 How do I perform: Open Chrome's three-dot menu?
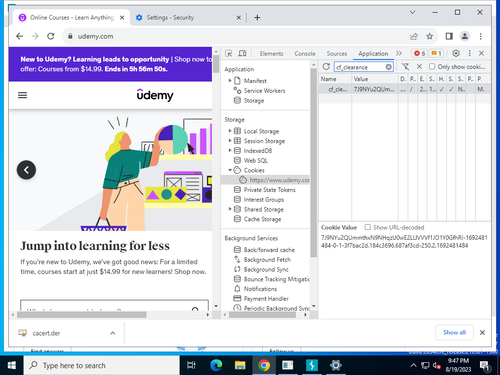pyautogui.click(x=480, y=36)
